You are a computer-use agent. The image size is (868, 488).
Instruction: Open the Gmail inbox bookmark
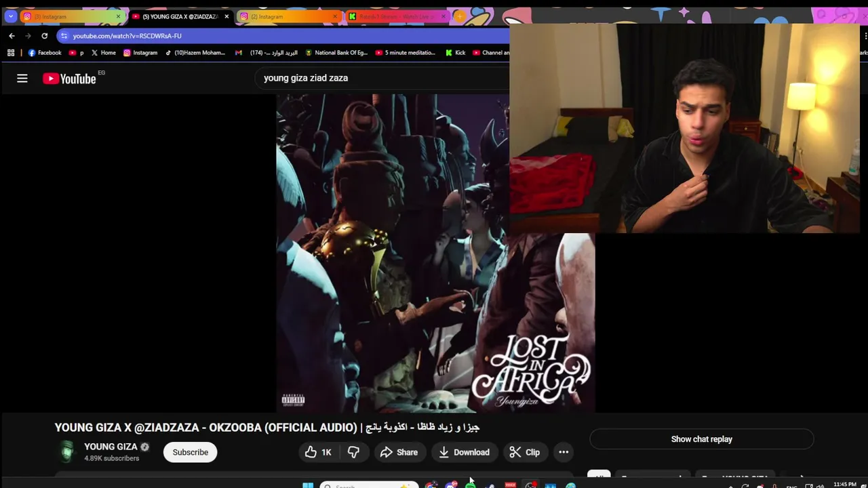(267, 53)
